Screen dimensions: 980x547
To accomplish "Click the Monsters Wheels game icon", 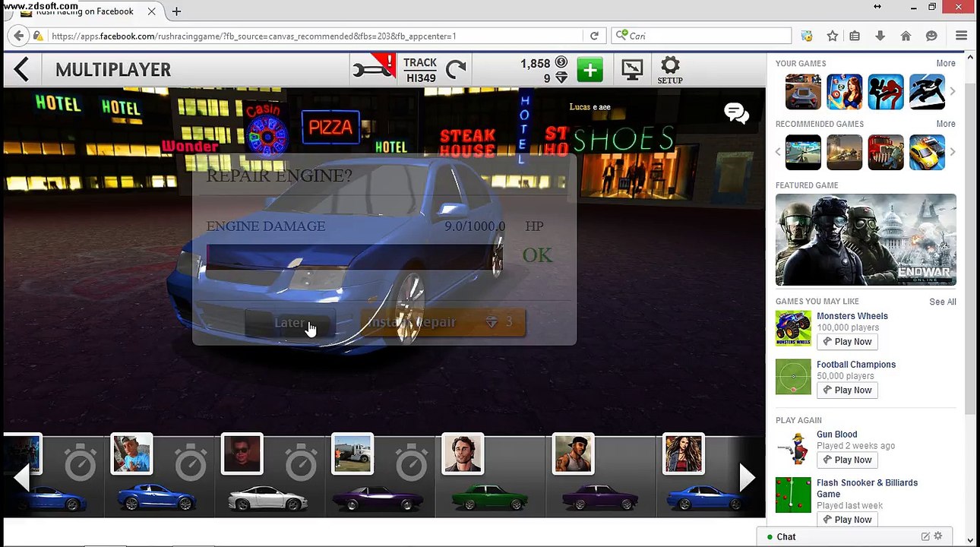I will pos(793,329).
